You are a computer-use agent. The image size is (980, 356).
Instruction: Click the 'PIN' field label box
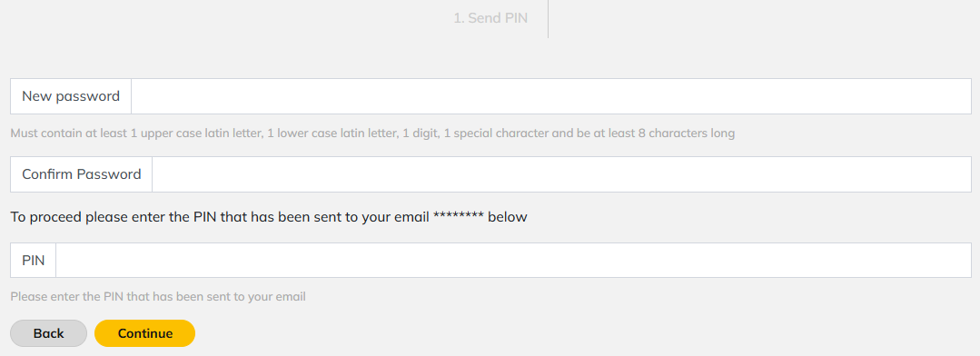(33, 260)
